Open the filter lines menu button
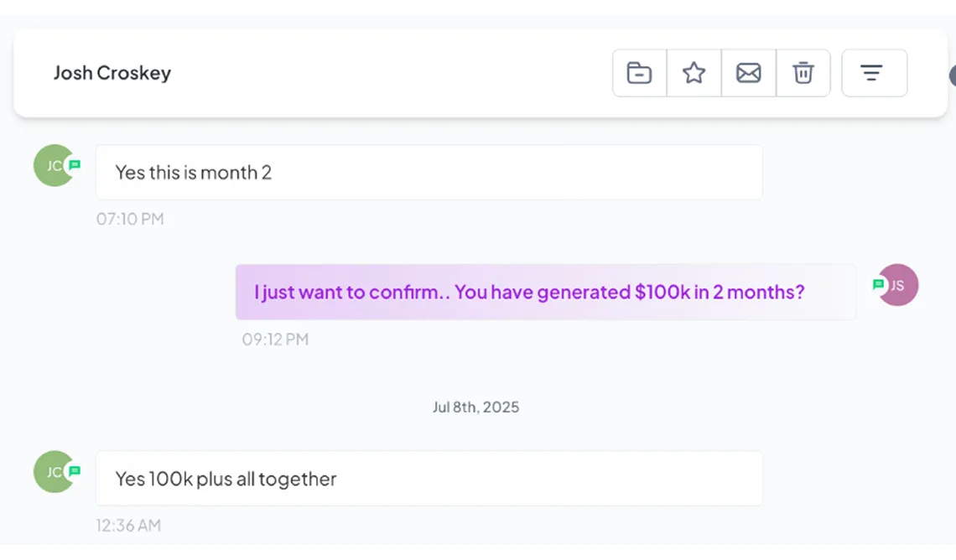956x560 pixels. pyautogui.click(x=873, y=73)
